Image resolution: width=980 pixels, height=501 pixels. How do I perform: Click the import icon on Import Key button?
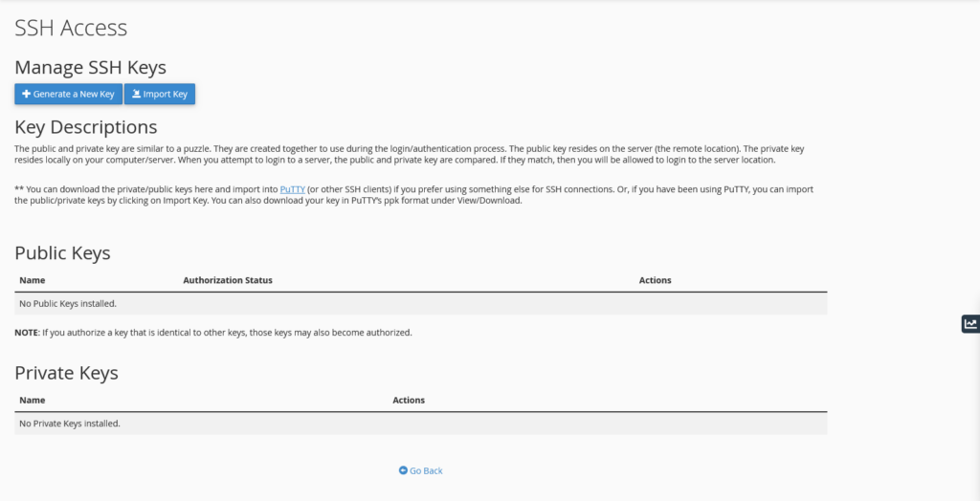pos(137,94)
